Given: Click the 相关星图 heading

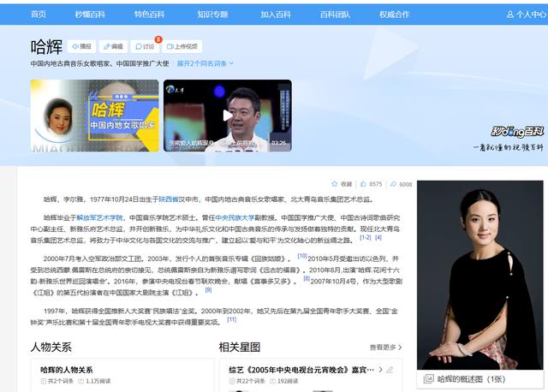Looking at the screenshot, I should point(240,347).
